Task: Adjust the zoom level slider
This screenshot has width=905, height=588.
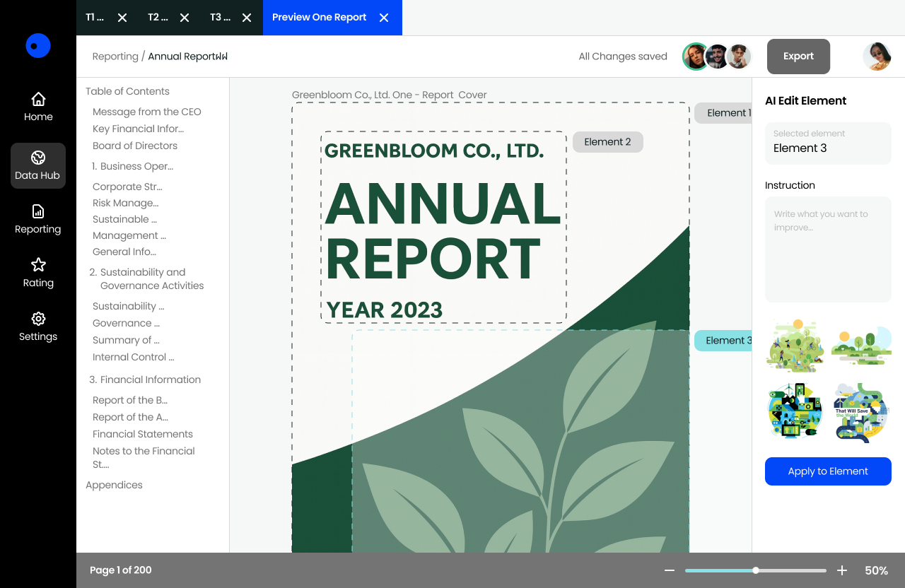Action: pos(756,570)
